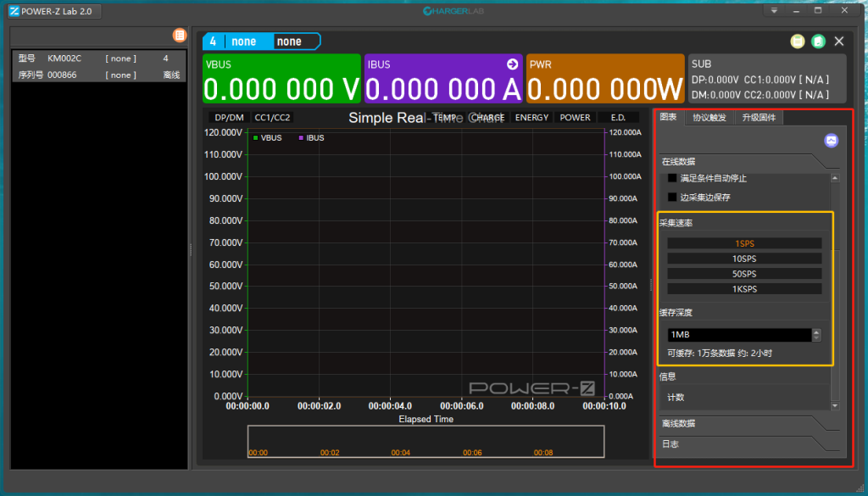
Task: Toggle IBUS series in the chart legend
Action: [311, 138]
